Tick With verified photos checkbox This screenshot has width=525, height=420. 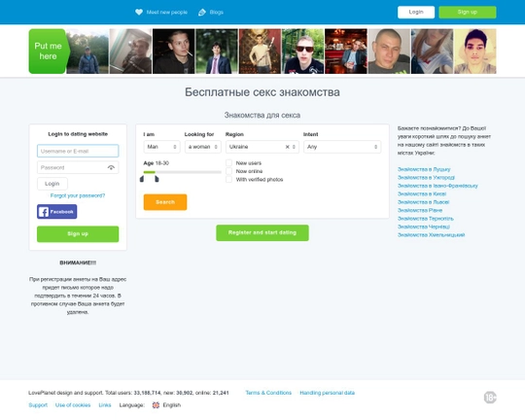click(228, 180)
